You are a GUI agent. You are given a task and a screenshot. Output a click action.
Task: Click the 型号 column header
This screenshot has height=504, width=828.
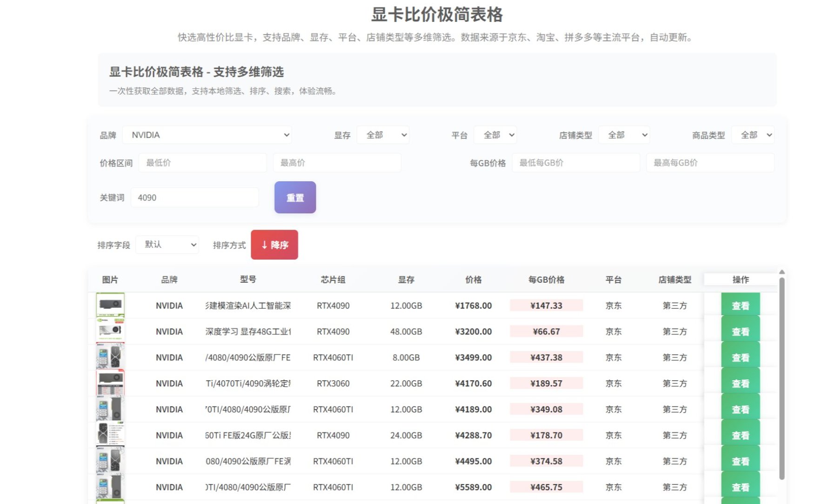click(248, 279)
